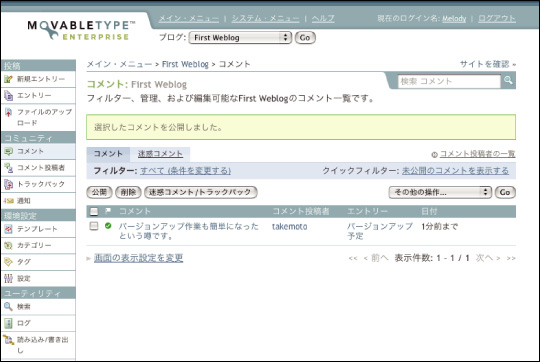Check the box for takemoto's comment
Viewport: 540px width, 362px height.
point(94,226)
